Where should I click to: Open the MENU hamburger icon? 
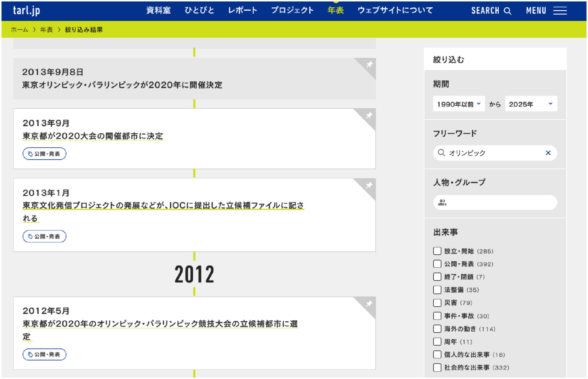(x=560, y=11)
